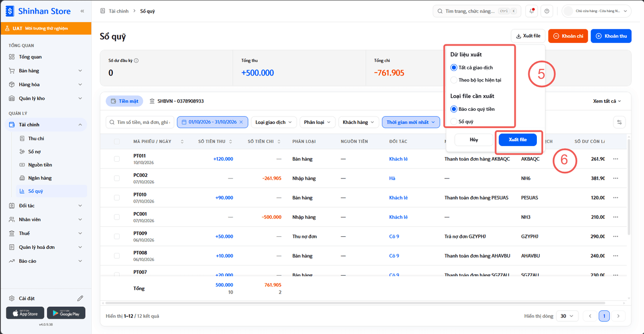Click the Shinhan Store logo
Image resolution: width=644 pixels, height=334 pixels.
tap(38, 11)
